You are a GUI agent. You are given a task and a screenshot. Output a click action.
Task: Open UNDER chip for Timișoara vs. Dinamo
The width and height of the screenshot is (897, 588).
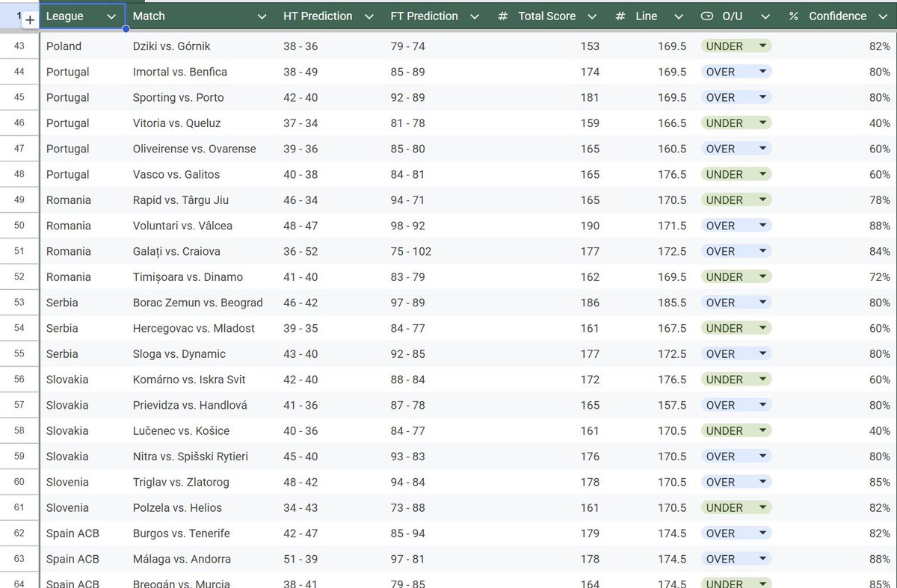tap(736, 277)
